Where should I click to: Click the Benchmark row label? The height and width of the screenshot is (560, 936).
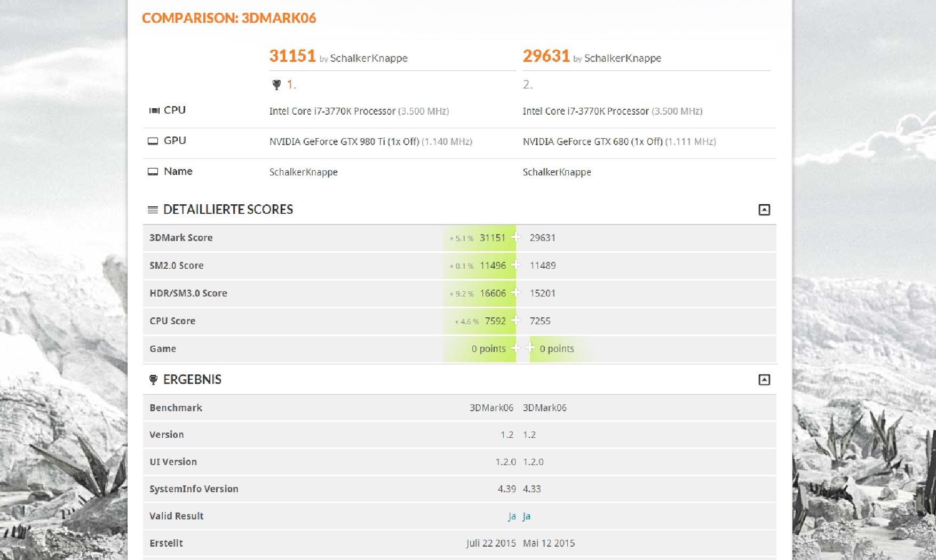click(x=176, y=408)
